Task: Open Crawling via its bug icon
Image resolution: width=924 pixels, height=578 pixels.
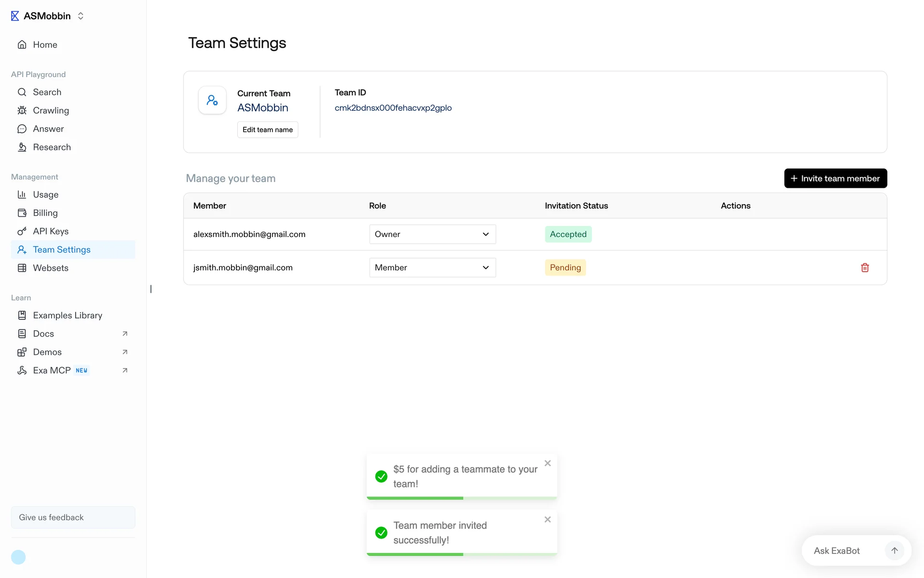Action: pyautogui.click(x=22, y=110)
